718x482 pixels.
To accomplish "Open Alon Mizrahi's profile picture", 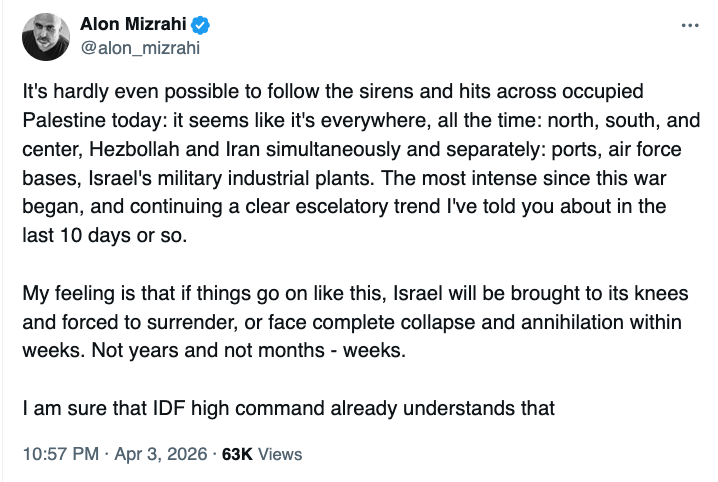I will [44, 36].
